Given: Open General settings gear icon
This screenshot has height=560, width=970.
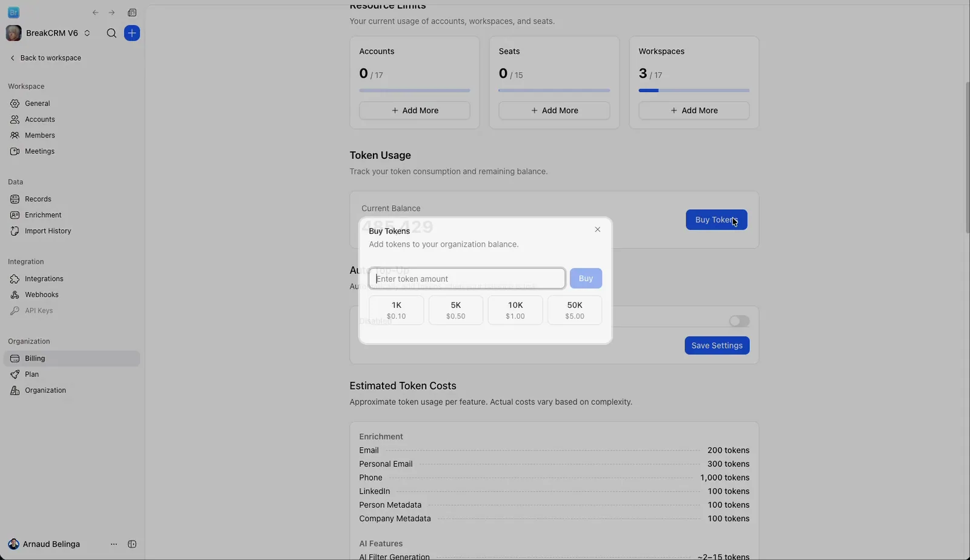Looking at the screenshot, I should (15, 104).
